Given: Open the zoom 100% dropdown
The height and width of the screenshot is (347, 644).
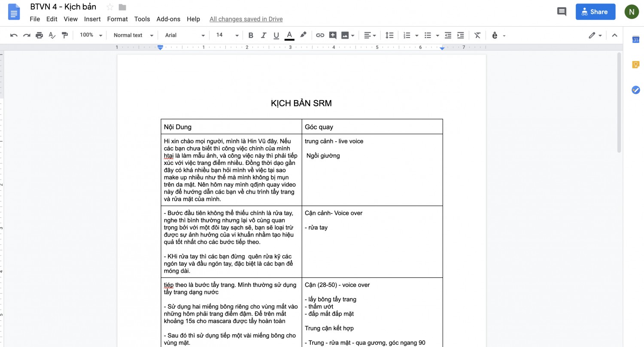Looking at the screenshot, I should click(x=91, y=35).
